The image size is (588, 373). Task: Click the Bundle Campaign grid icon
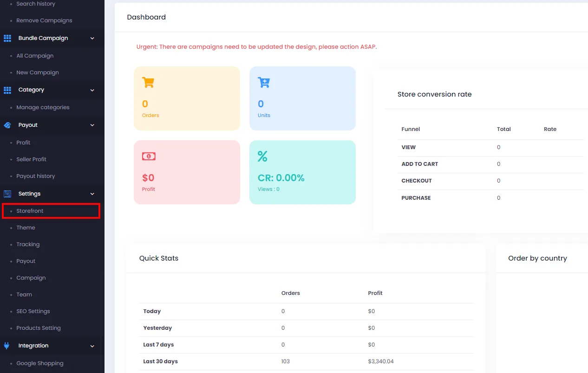click(7, 38)
